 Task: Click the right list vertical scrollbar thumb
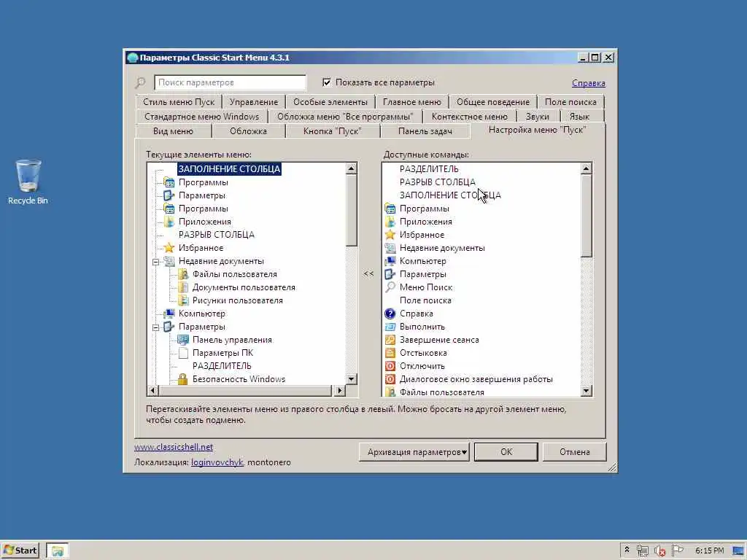587,215
